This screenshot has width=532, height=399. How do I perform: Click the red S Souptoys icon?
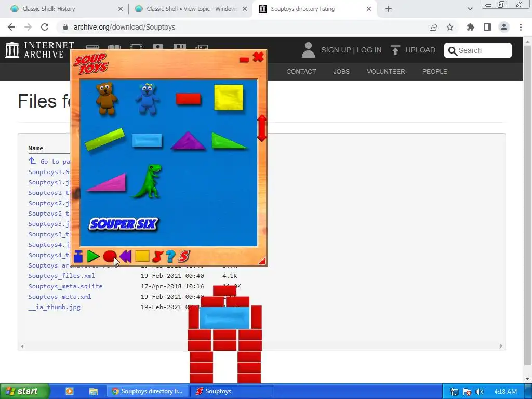(x=183, y=257)
